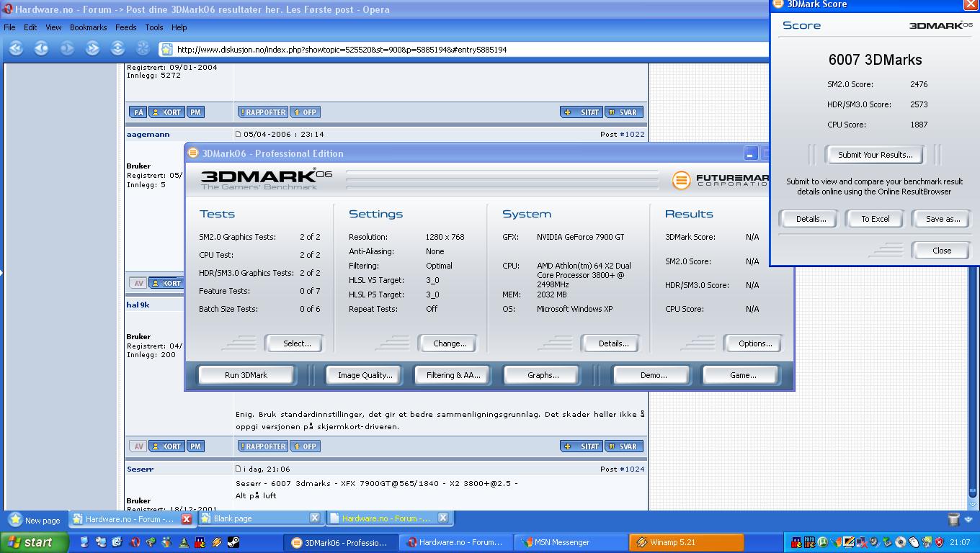Click the star page icon in address bar

(166, 50)
